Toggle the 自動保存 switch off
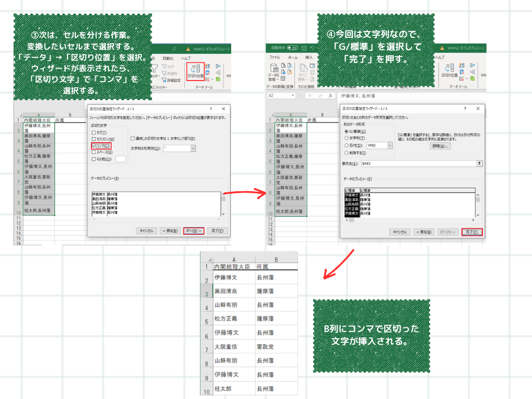The width and height of the screenshot is (532, 399). [292, 47]
